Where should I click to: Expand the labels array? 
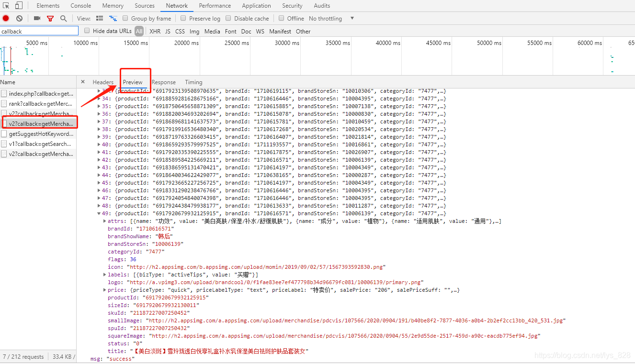click(x=105, y=275)
